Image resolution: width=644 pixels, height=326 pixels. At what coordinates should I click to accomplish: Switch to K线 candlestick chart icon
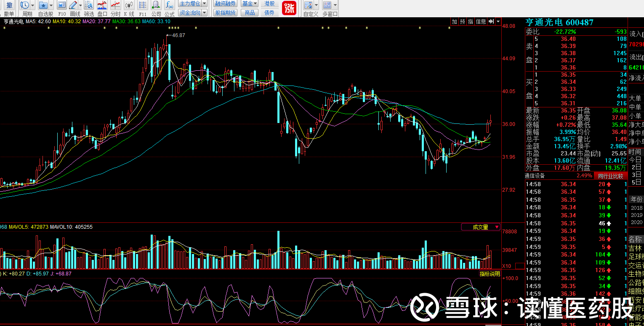(x=129, y=5)
